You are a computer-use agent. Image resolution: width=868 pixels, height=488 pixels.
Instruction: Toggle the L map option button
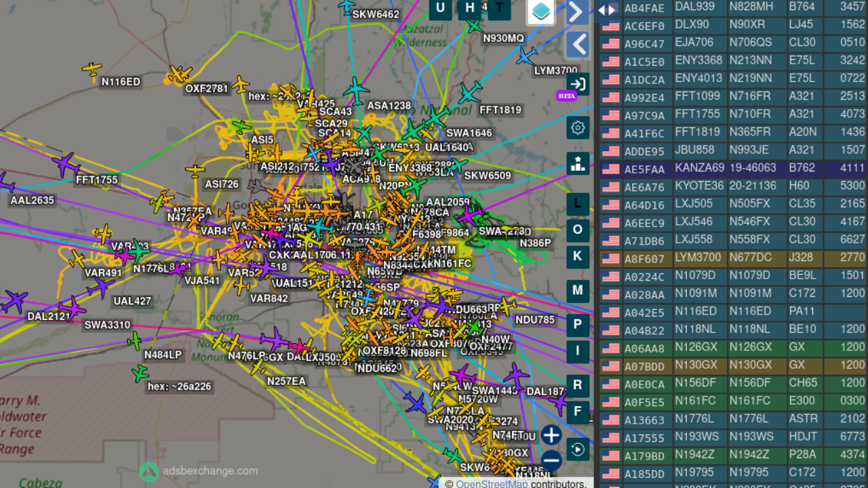tap(578, 203)
